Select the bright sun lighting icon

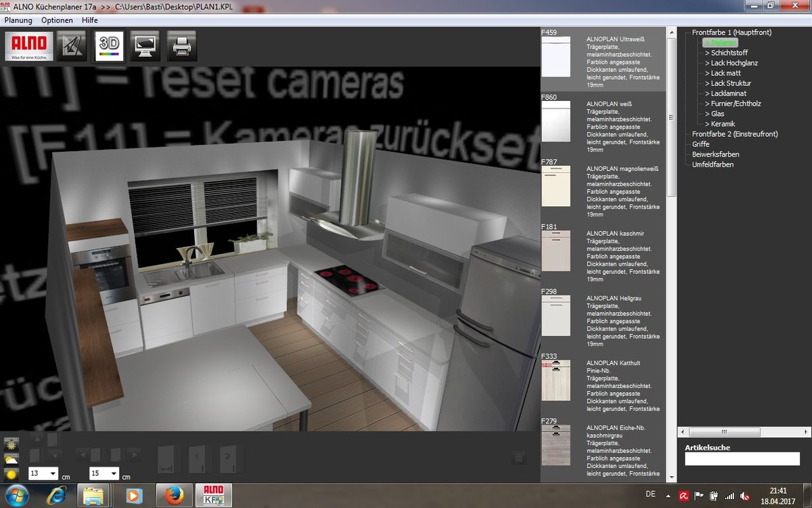point(12,474)
